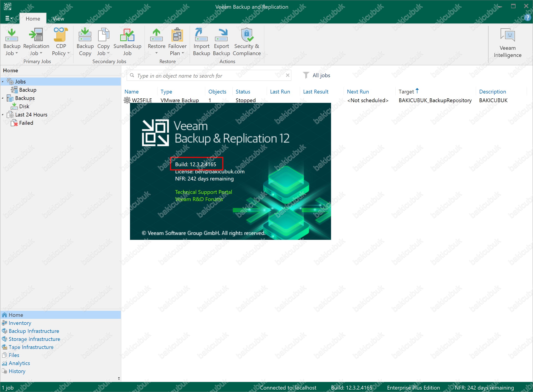This screenshot has height=392, width=533.
Task: Open the Backup Infrastructure view
Action: 34,331
